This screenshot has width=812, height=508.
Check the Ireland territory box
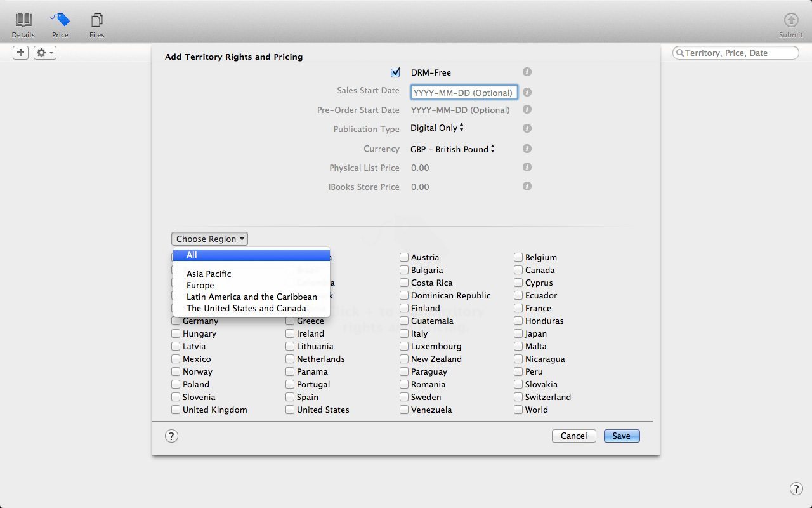[290, 333]
